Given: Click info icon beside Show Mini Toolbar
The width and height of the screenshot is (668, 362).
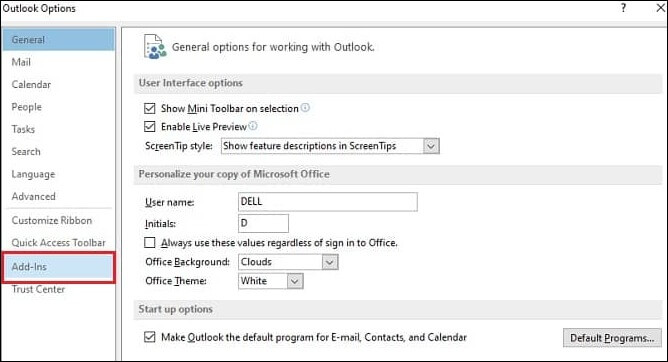Looking at the screenshot, I should (x=305, y=107).
